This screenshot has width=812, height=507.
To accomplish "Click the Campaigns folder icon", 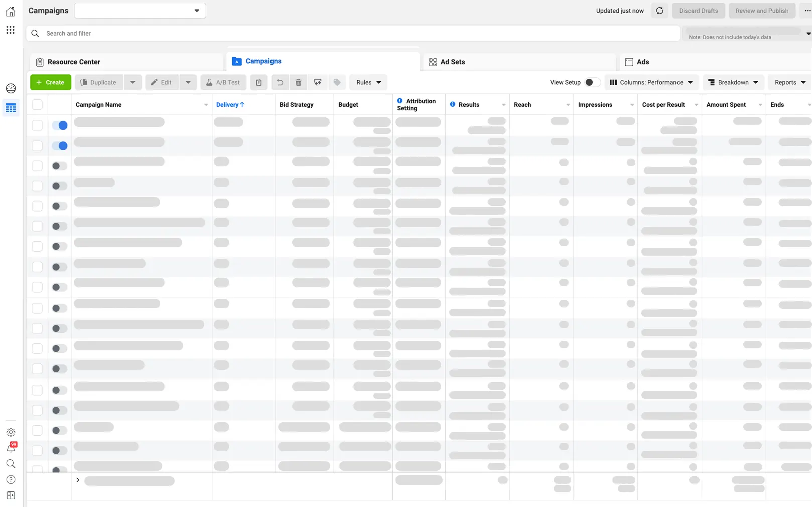I will point(237,61).
